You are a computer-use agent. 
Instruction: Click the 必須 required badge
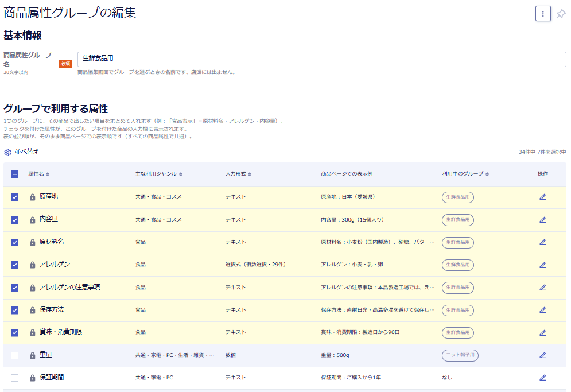65,64
